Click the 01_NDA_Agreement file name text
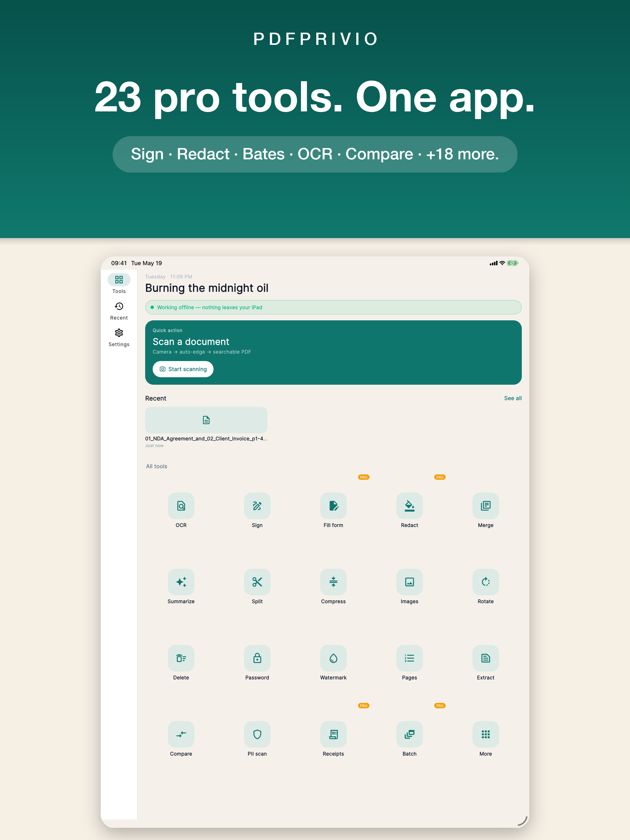The image size is (630, 840). tap(206, 439)
